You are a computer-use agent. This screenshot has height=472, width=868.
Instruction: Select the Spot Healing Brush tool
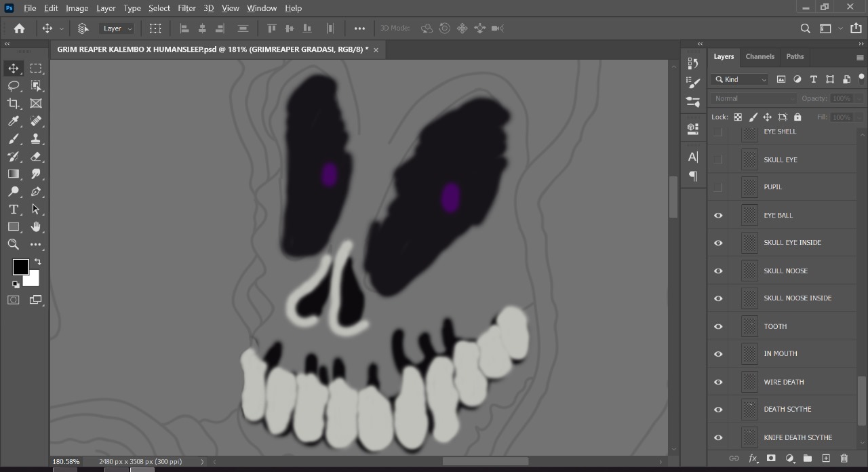[x=36, y=121]
